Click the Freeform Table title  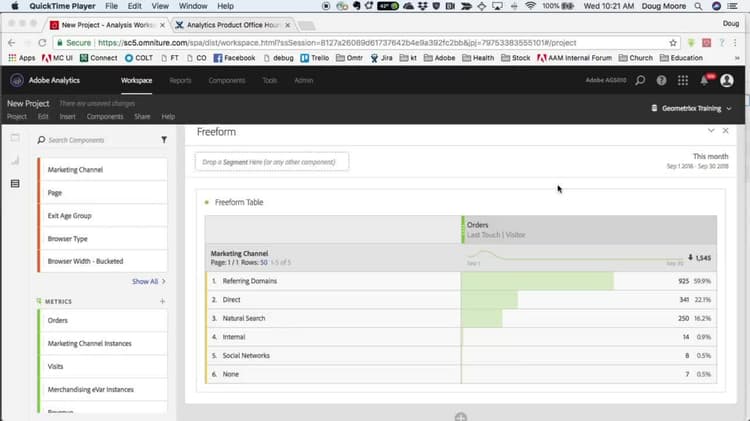pos(239,202)
